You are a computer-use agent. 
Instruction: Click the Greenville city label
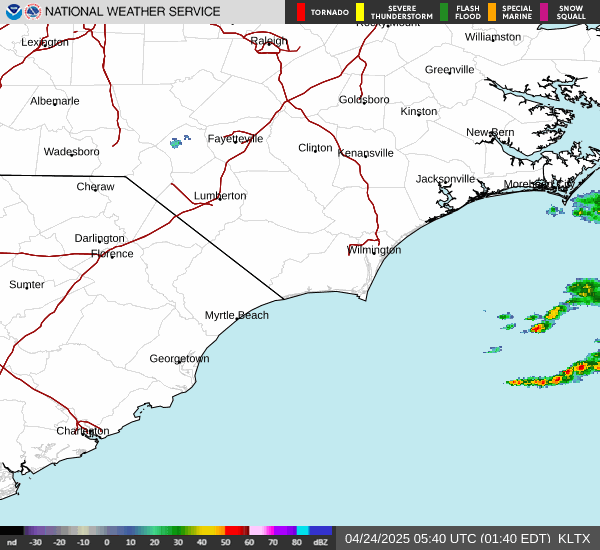(x=449, y=70)
